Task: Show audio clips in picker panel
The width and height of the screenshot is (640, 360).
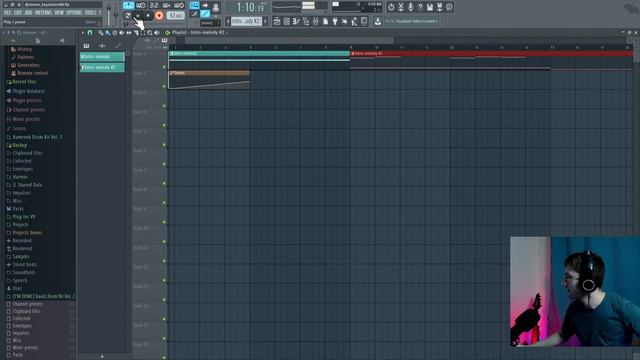Action: (x=102, y=46)
